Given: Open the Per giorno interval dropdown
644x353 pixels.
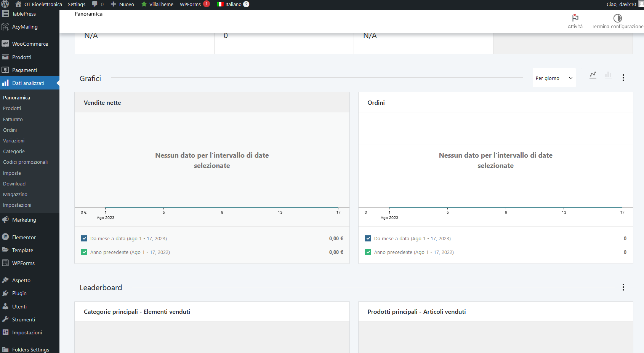Looking at the screenshot, I should point(554,78).
